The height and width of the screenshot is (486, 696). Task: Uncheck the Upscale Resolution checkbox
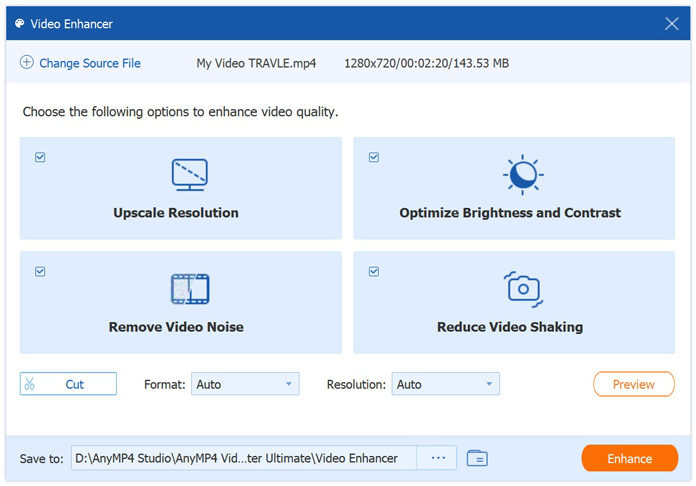[40, 157]
